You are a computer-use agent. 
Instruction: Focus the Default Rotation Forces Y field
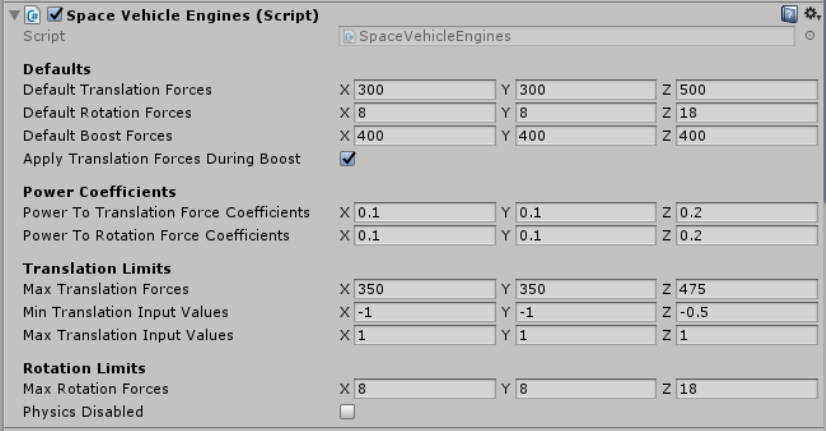point(584,113)
